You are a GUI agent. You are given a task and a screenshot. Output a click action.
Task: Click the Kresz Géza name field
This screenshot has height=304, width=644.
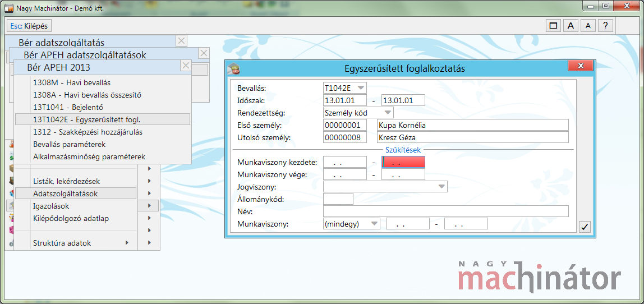click(473, 137)
